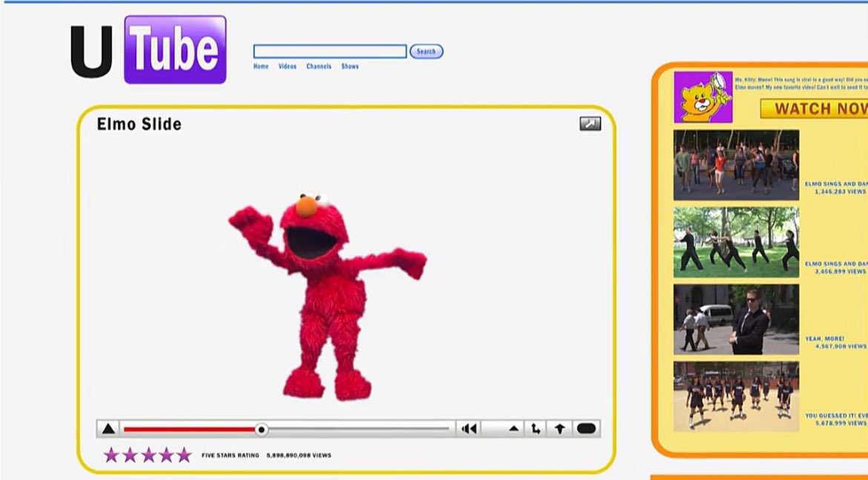Focus the search text box
This screenshot has width=868, height=480.
click(330, 51)
